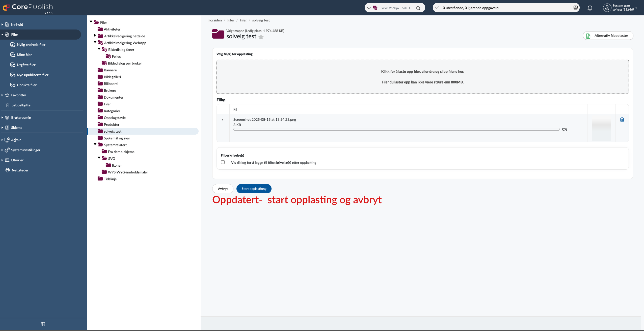The width and height of the screenshot is (644, 331).
Task: Click the Systeminnstillinger gears icon
Action: click(x=7, y=150)
